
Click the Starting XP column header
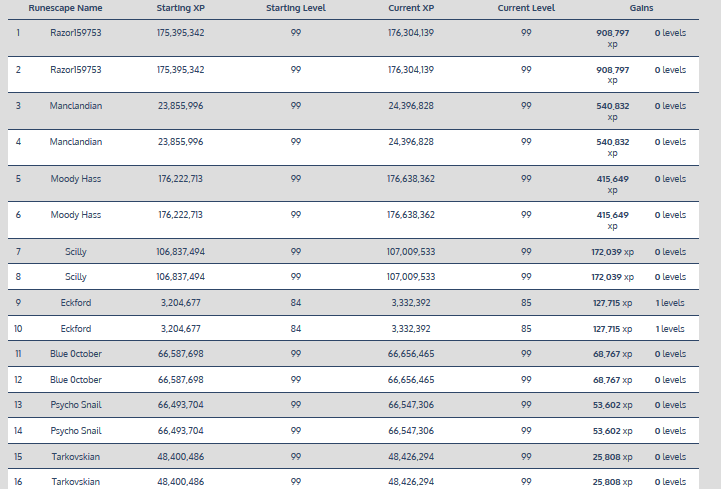pos(181,8)
